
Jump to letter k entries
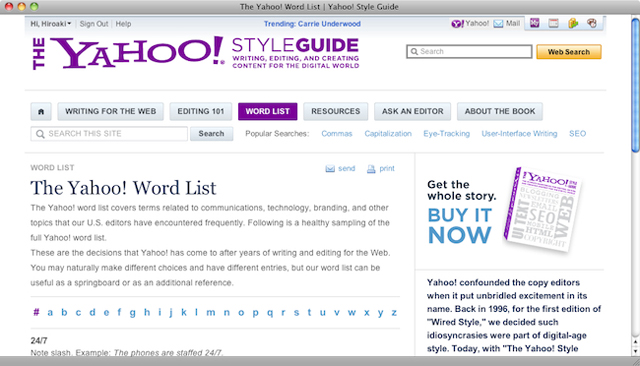click(x=184, y=313)
